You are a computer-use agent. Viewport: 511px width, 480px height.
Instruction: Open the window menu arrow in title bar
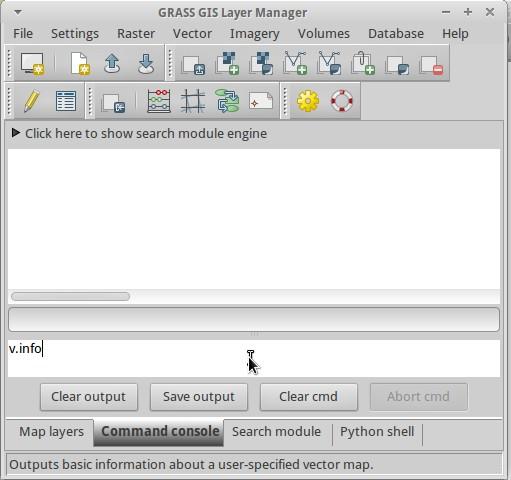[18, 12]
